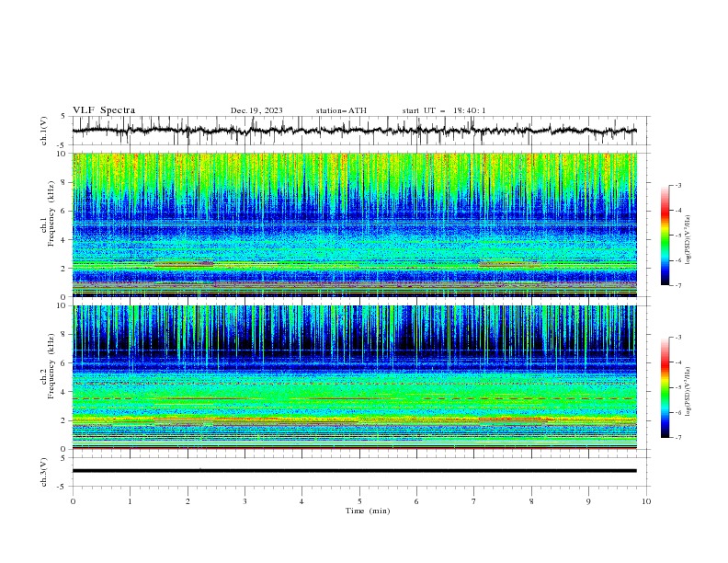The height and width of the screenshot is (563, 728).
Task: Click the "ch.1(V)" axis label
Action: click(44, 131)
